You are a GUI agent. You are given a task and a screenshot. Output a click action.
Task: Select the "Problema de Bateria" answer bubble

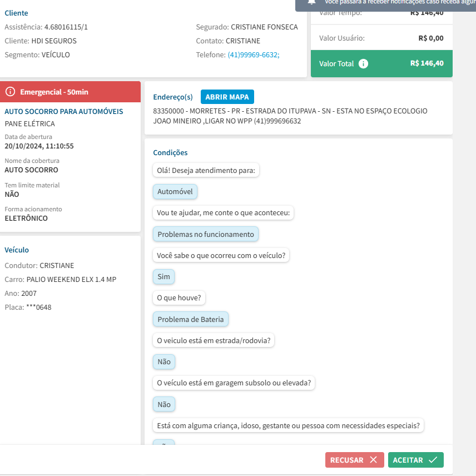(190, 319)
